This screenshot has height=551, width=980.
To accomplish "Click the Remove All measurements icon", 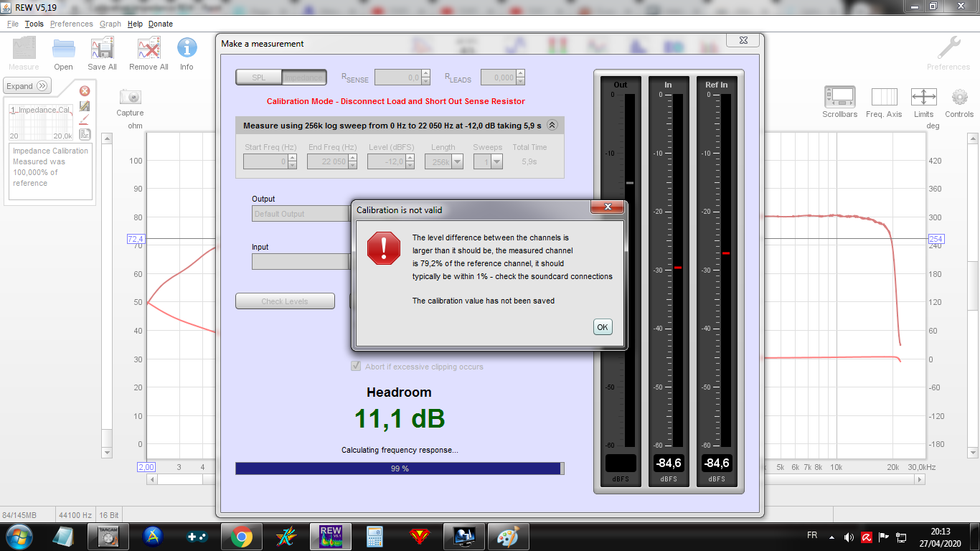I will pyautogui.click(x=149, y=54).
